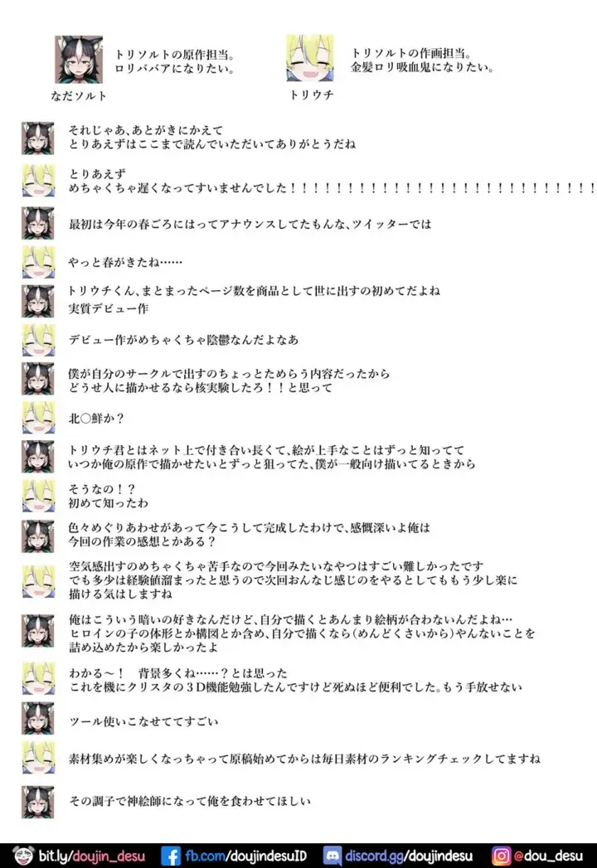
Task: Click avatar beside やっと春がきたね line
Action: [38, 262]
